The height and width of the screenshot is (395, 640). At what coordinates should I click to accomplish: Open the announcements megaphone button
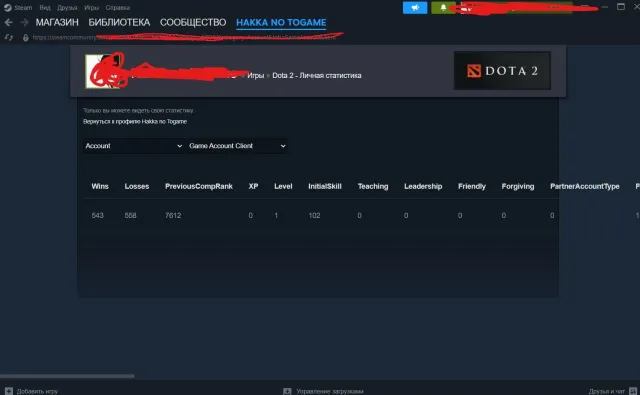(415, 7)
